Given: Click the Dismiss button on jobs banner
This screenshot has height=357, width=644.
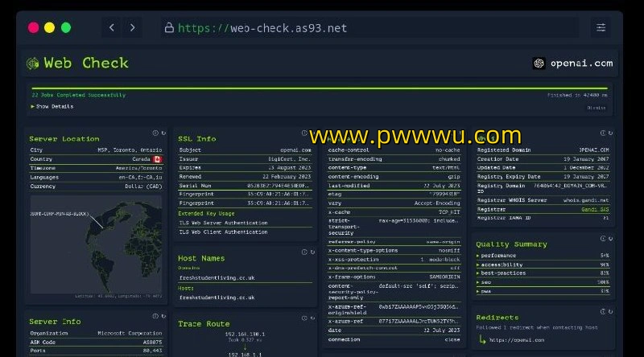Looking at the screenshot, I should click(x=596, y=108).
